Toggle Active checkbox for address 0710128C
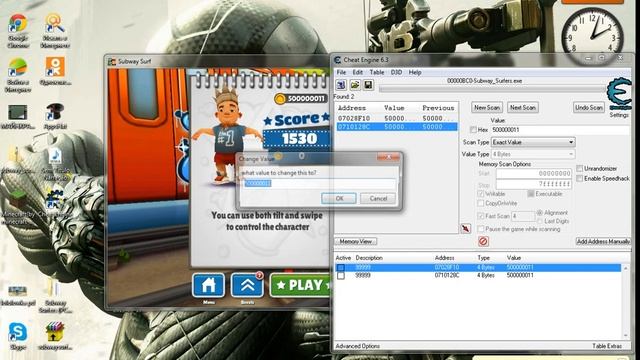640x360 pixels. pos(341,276)
